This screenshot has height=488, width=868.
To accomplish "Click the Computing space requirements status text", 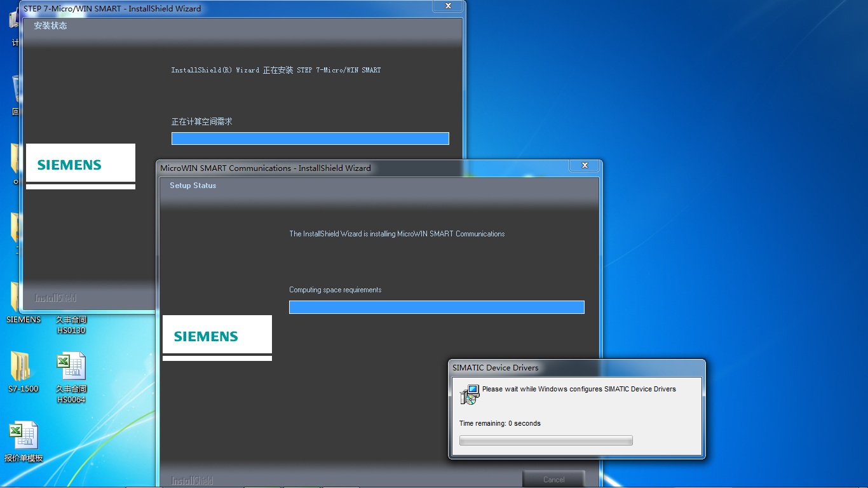I will tap(336, 290).
